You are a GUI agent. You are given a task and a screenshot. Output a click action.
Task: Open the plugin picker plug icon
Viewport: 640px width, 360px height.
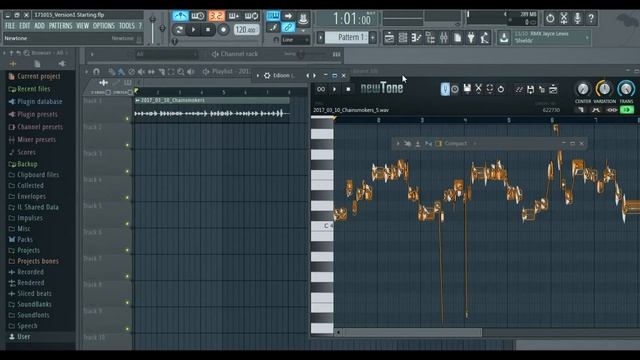[x=471, y=38]
